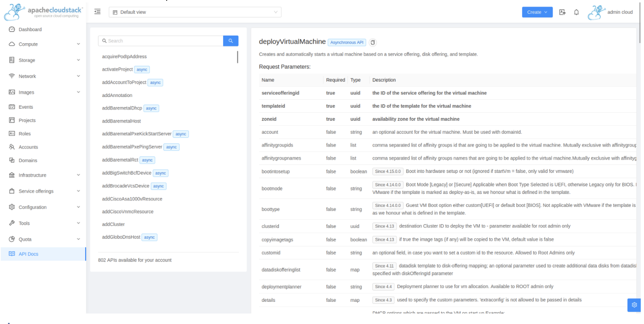Open the Default view dropdown

(195, 12)
